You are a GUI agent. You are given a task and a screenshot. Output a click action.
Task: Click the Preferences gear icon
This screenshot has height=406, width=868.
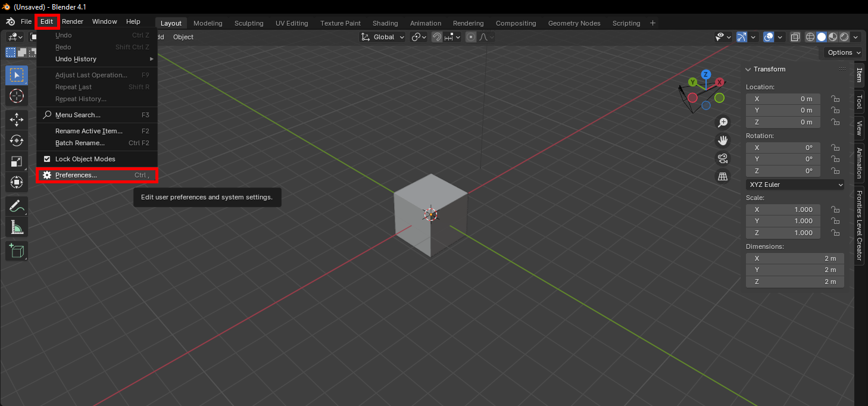tap(47, 175)
